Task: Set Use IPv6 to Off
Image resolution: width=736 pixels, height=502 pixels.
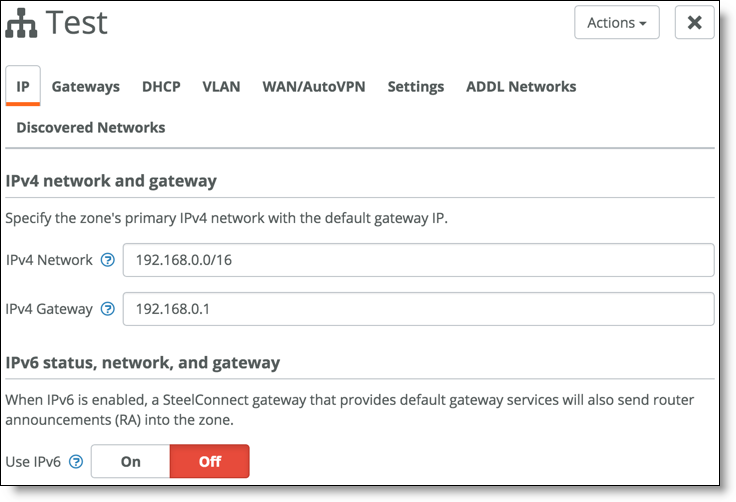Action: click(210, 462)
